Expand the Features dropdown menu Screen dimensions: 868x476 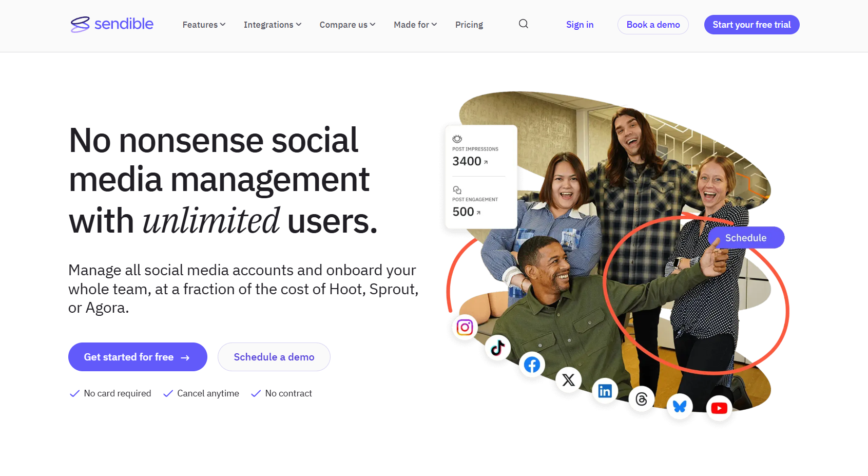click(204, 25)
